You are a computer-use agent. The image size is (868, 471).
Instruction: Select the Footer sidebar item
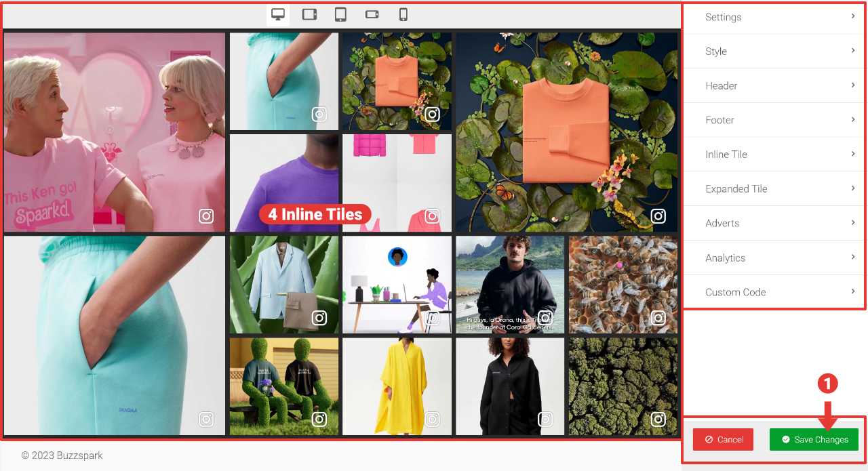(773, 119)
